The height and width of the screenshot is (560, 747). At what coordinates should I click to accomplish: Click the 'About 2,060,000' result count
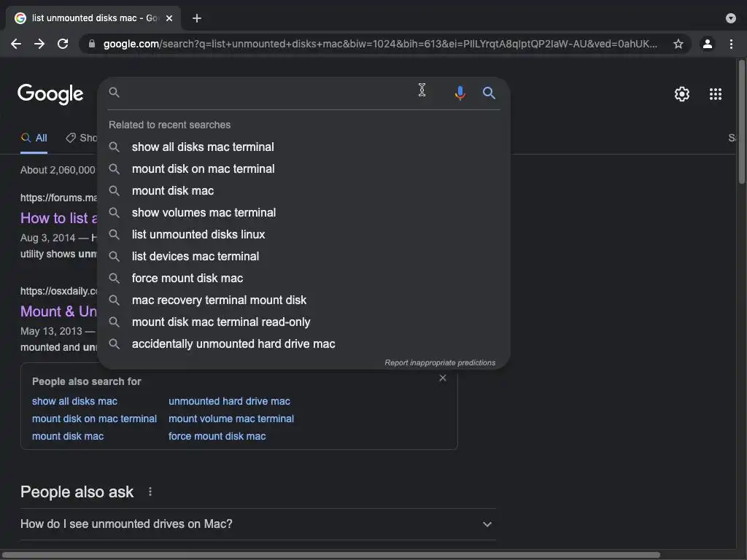pos(58,170)
